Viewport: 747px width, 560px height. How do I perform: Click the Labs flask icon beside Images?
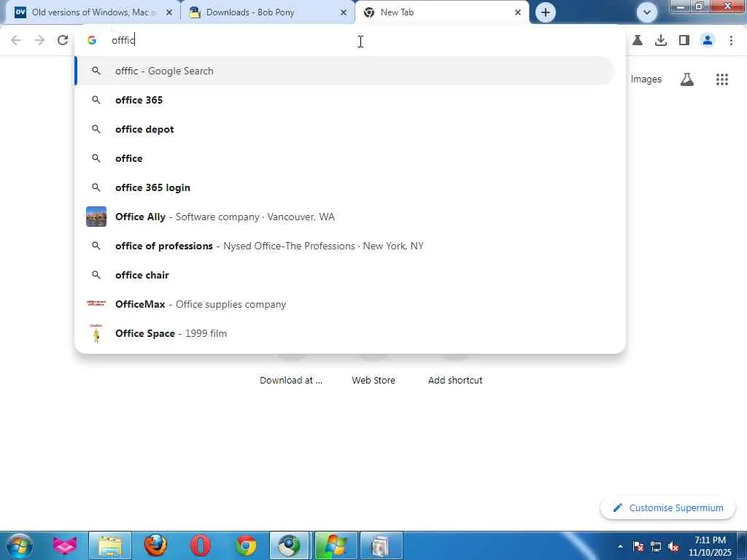(686, 79)
